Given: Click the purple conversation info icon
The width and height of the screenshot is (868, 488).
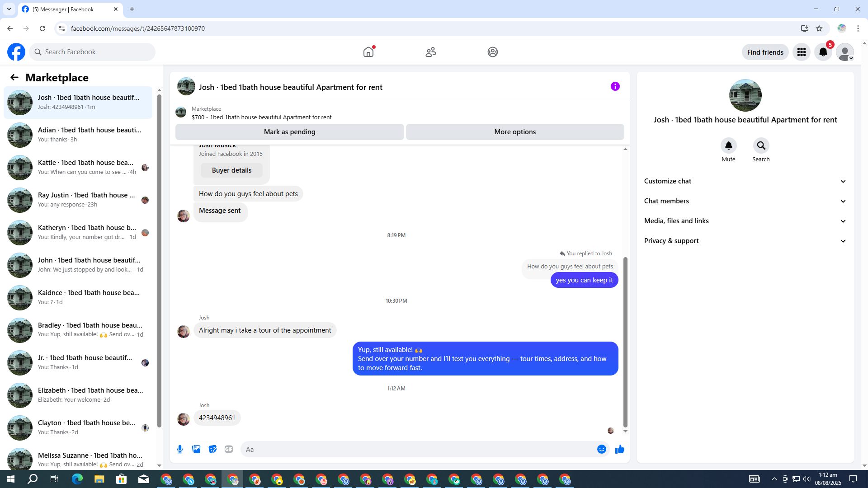Looking at the screenshot, I should pos(615,86).
